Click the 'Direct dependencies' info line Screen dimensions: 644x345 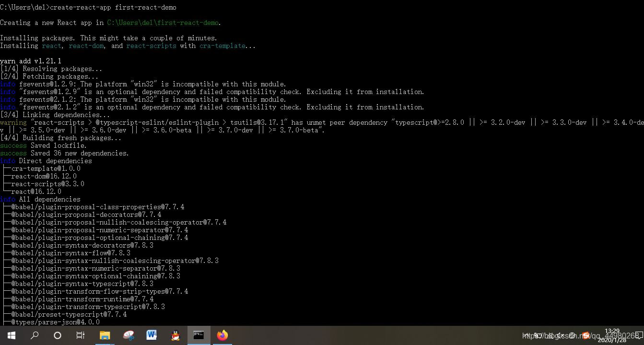(x=46, y=161)
